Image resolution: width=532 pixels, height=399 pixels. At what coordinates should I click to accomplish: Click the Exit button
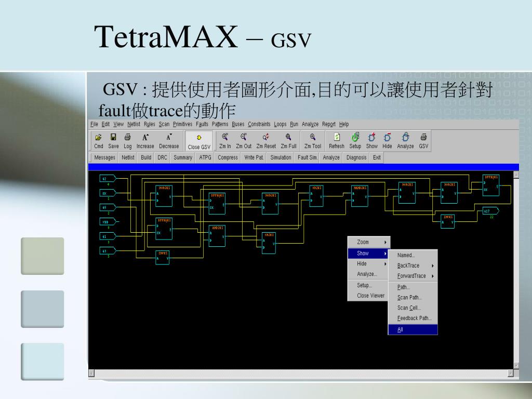(x=377, y=157)
